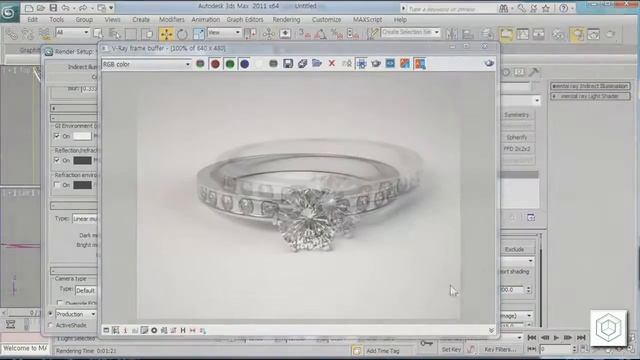The height and width of the screenshot is (360, 640).
Task: Open the Camera type Default dropdown
Action: point(86,291)
